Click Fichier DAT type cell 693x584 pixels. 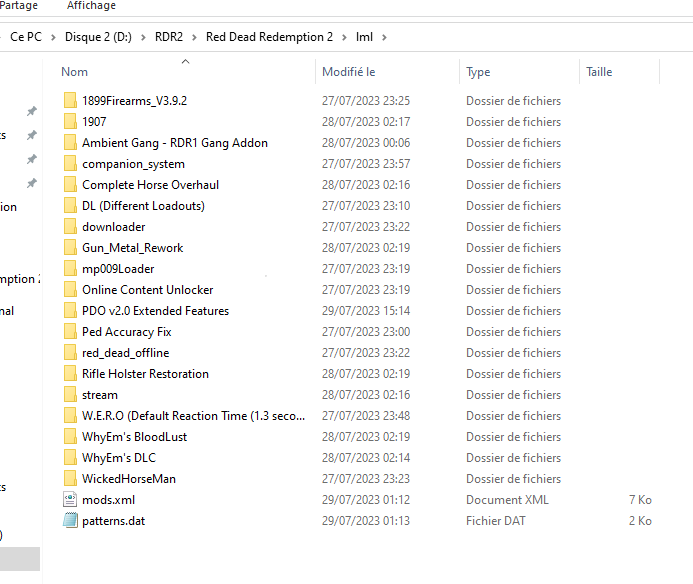pos(496,521)
